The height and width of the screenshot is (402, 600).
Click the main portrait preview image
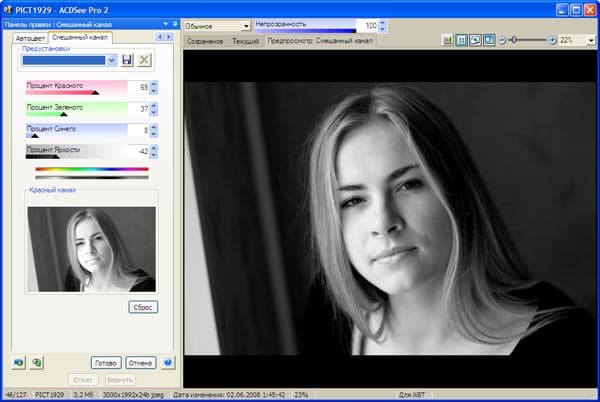(390, 219)
